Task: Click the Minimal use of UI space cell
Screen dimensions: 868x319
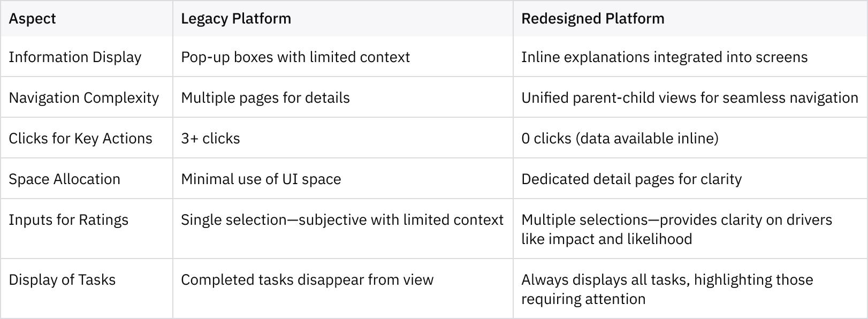Action: pyautogui.click(x=342, y=179)
